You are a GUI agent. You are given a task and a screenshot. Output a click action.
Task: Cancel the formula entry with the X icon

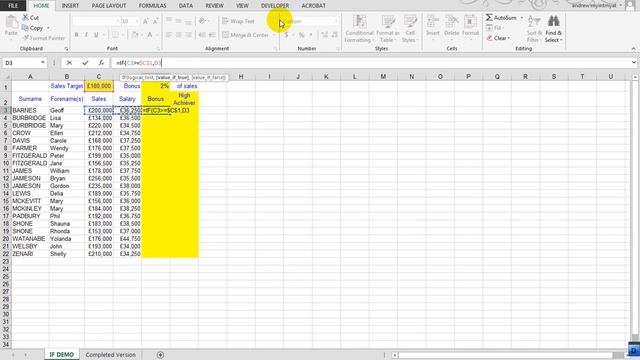[69, 63]
